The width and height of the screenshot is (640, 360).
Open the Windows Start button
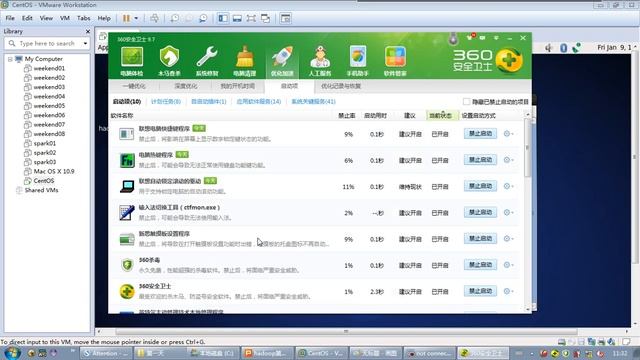12,353
